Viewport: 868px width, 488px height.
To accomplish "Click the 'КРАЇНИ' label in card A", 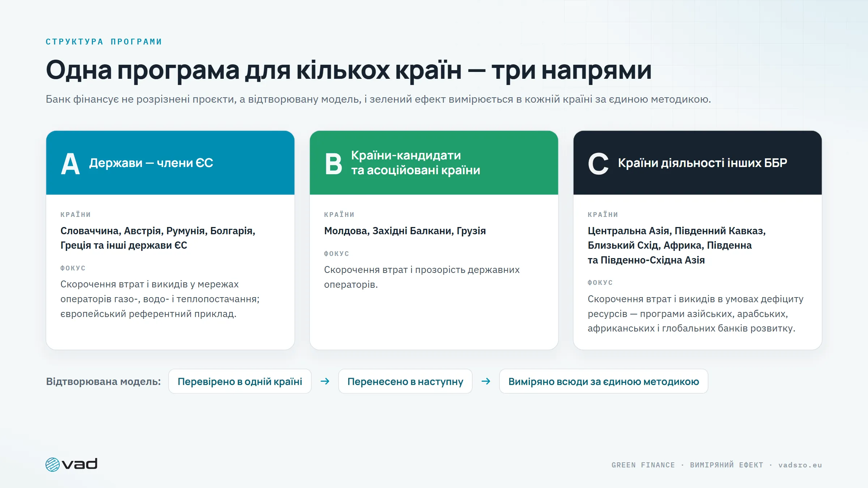I will [x=76, y=214].
